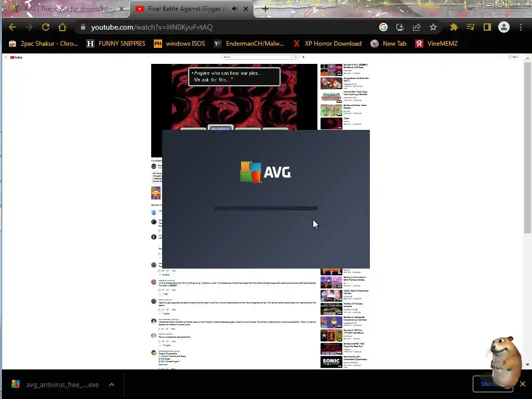Open the Sonic Frontiers OST video thumbnail
Viewport: 532px width, 399px height.
(x=331, y=362)
